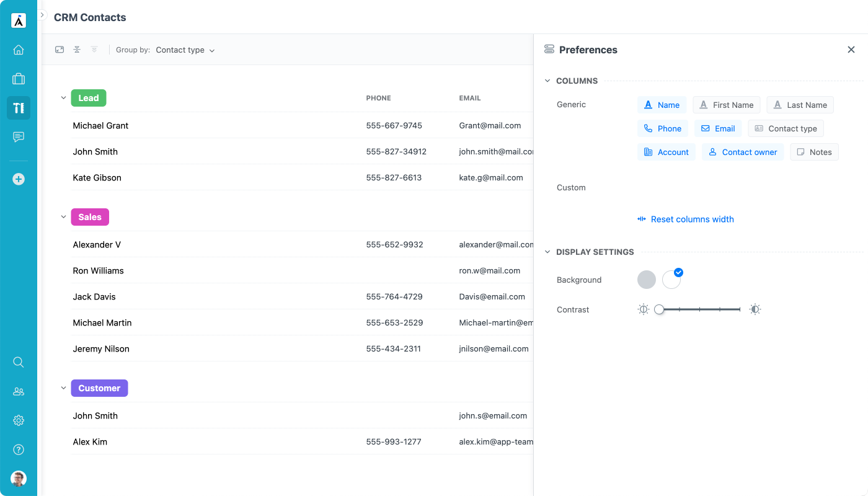
Task: Open the search icon in sidebar
Action: coord(19,362)
